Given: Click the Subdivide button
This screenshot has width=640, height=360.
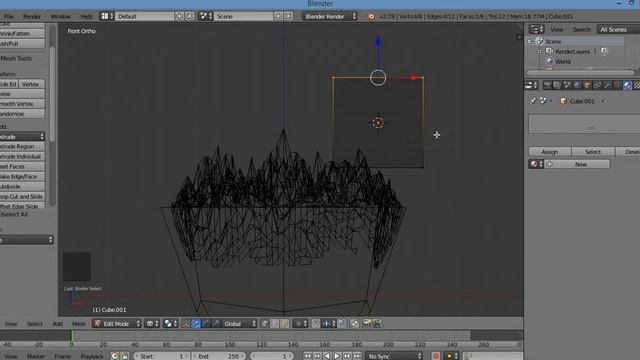Looking at the screenshot, I should coord(22,186).
